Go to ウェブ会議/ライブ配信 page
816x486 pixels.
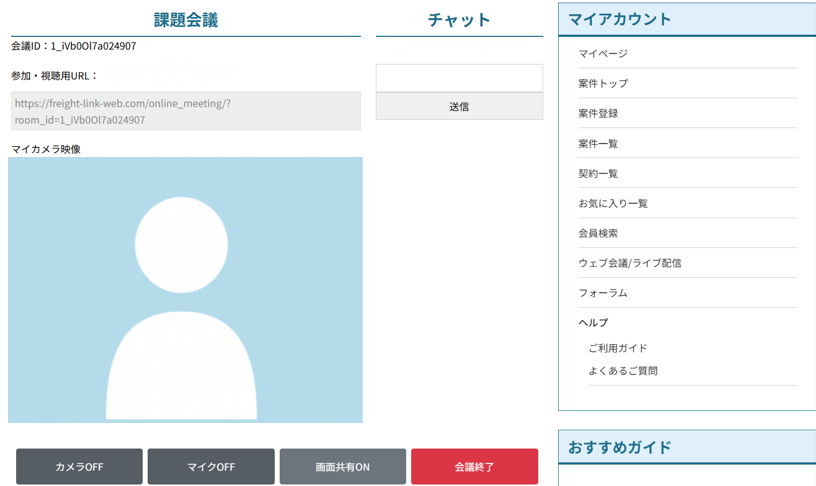click(630, 263)
